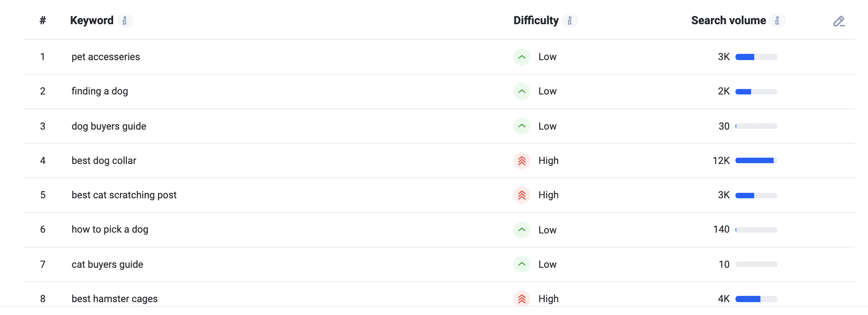Click red difficulty icon for best cat scratching post
Image resolution: width=868 pixels, height=315 pixels.
click(x=522, y=195)
